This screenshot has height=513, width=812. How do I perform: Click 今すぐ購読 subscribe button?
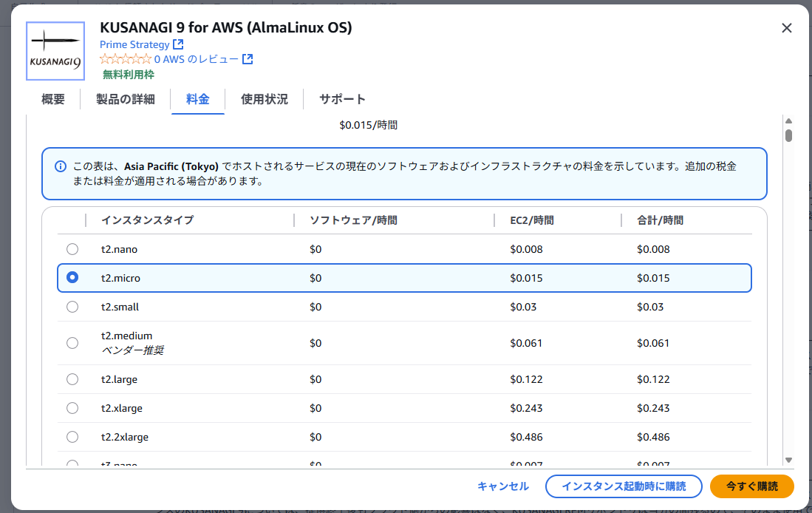pyautogui.click(x=751, y=486)
